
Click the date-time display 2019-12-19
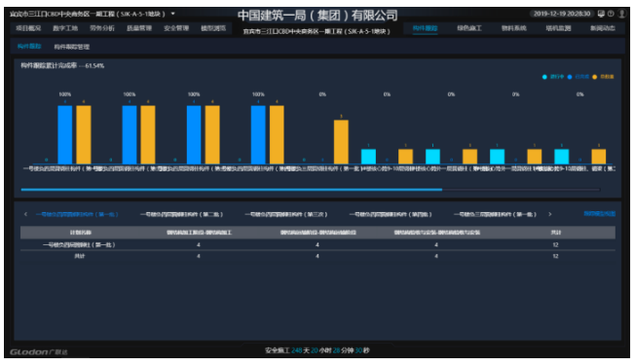coord(562,14)
